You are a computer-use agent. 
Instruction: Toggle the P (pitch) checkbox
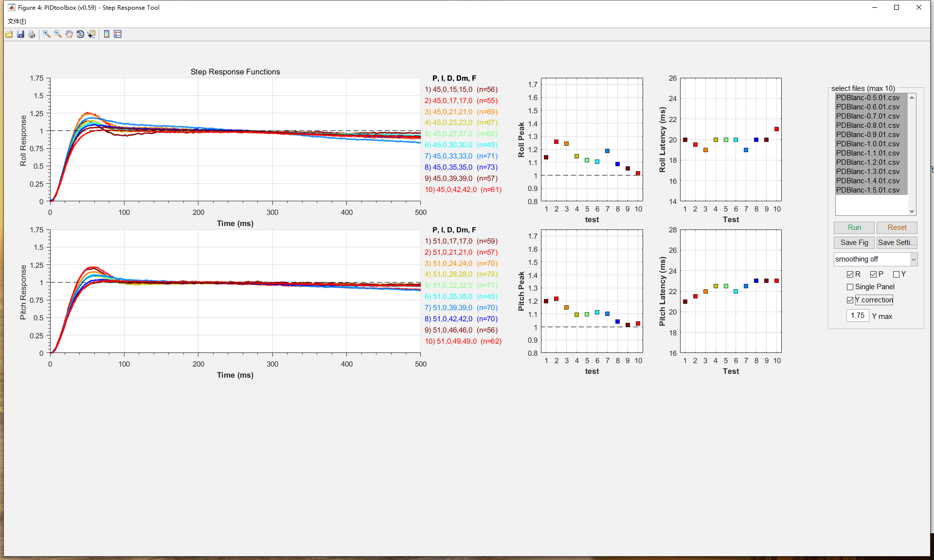pyautogui.click(x=873, y=274)
